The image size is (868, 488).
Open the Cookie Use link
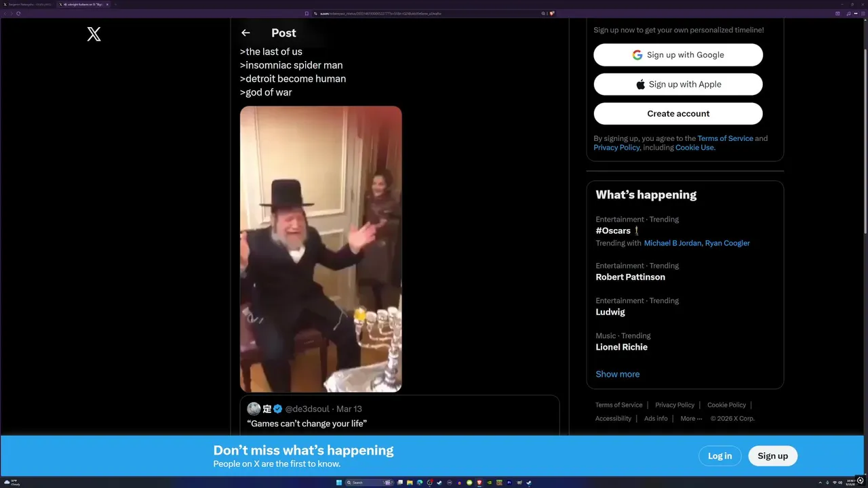(694, 147)
